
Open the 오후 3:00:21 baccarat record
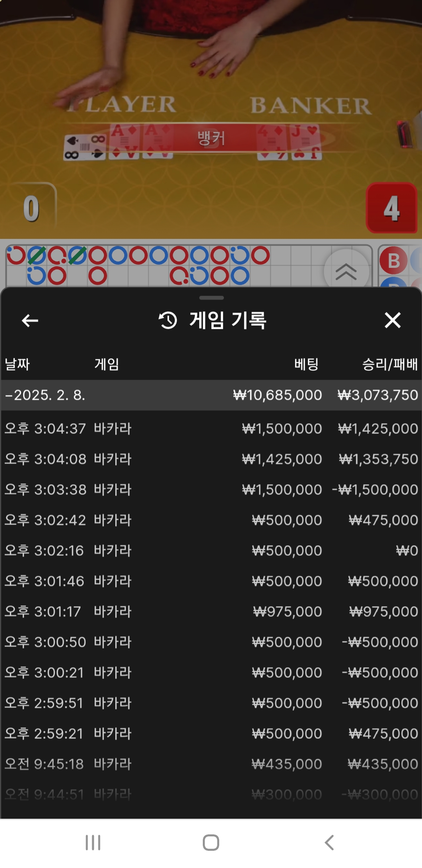(211, 673)
